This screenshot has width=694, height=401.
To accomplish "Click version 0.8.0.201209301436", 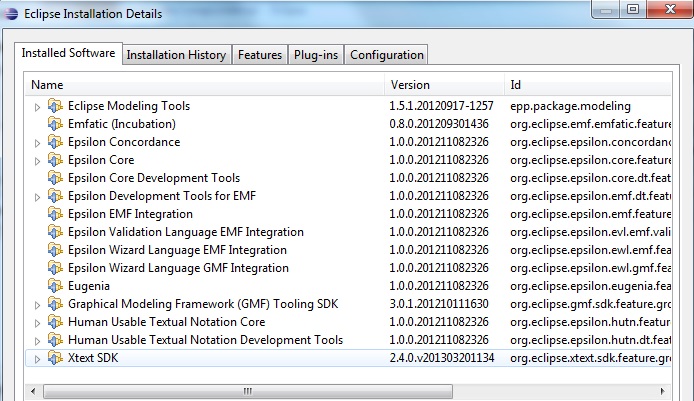I will coord(439,124).
